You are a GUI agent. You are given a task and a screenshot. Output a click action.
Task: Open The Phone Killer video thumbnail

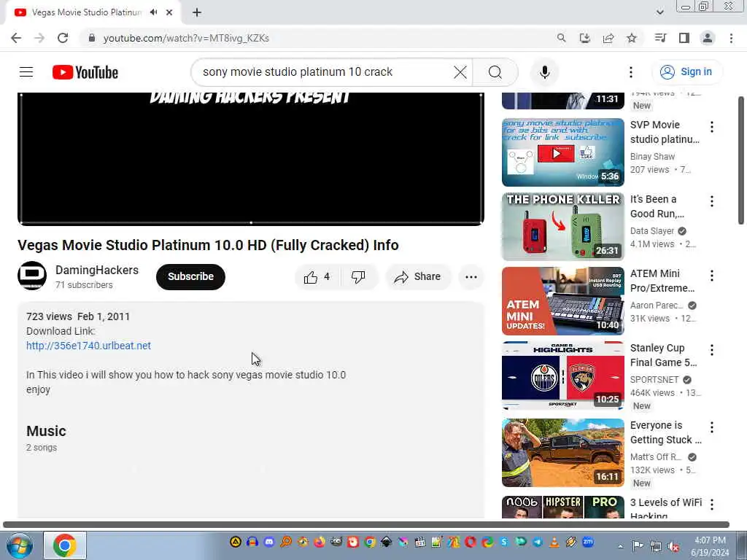click(562, 227)
